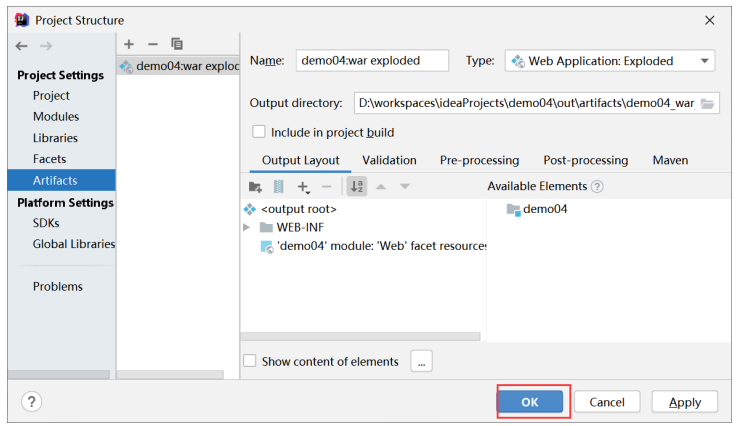This screenshot has height=426, width=748.
Task: Expand the WEB-INF folder node
Action: pyautogui.click(x=247, y=228)
